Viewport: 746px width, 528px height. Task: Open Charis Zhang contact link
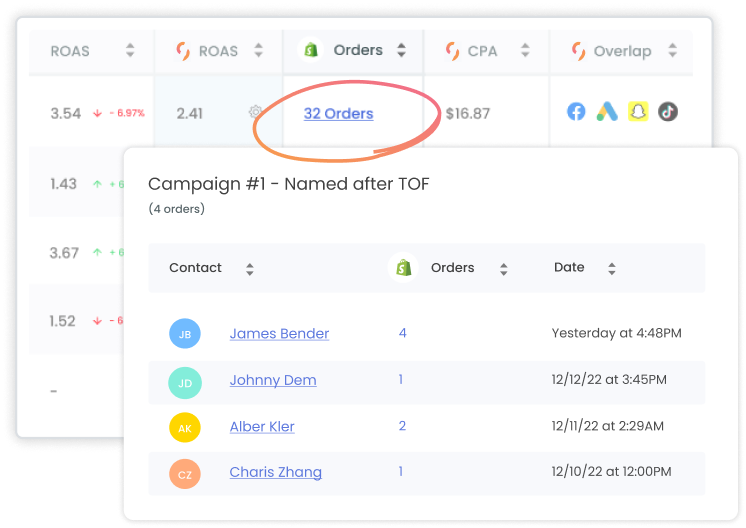click(275, 472)
